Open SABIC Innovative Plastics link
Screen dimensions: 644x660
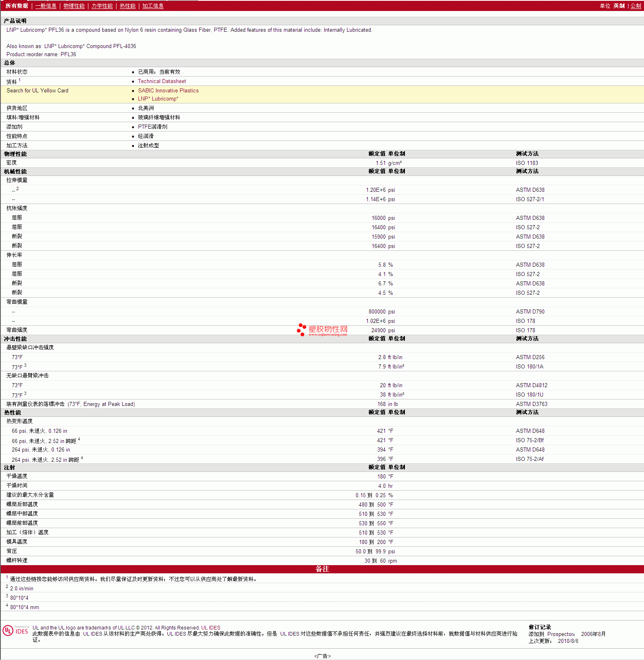click(168, 91)
